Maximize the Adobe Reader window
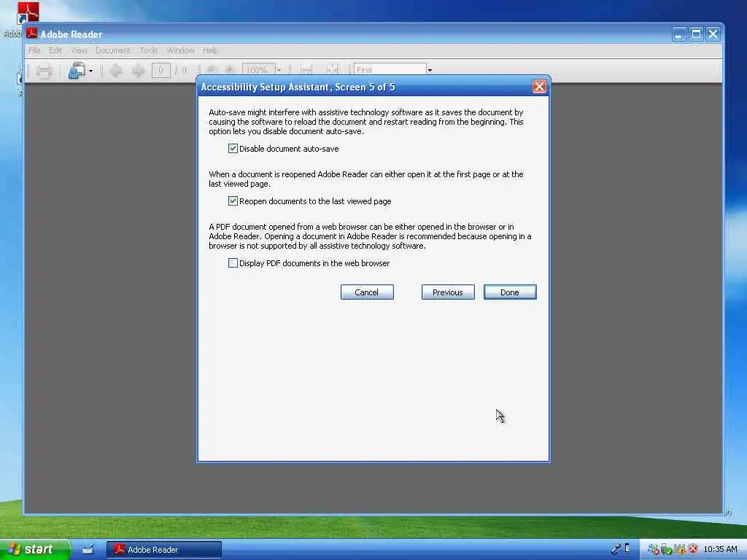 click(696, 34)
